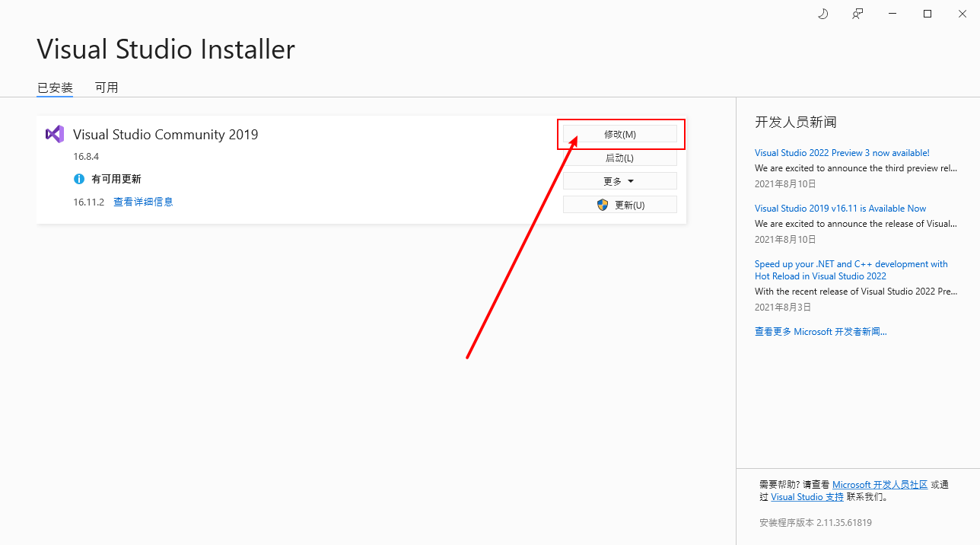Open Visual Studio 2019 v16.11 Available news
Screen dimensions: 980x545
(841, 209)
